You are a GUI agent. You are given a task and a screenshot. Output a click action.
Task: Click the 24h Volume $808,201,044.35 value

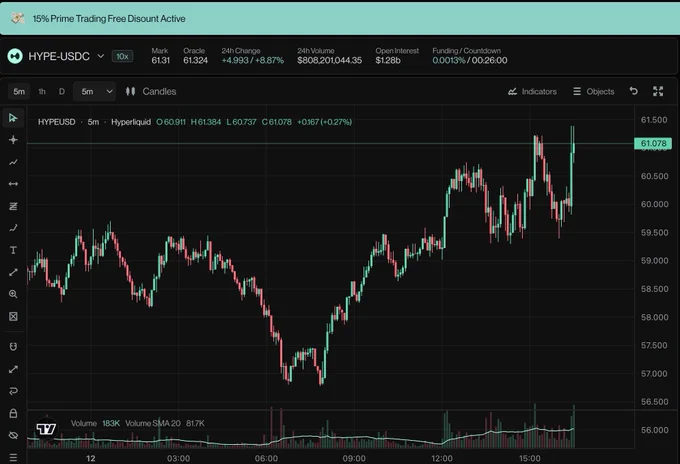tap(330, 60)
